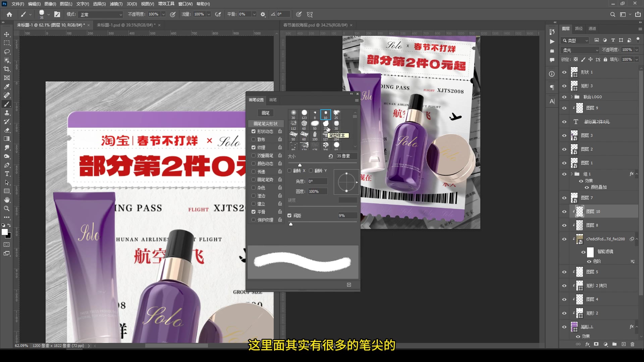
Task: Click add layer mask icon
Action: (x=596, y=344)
